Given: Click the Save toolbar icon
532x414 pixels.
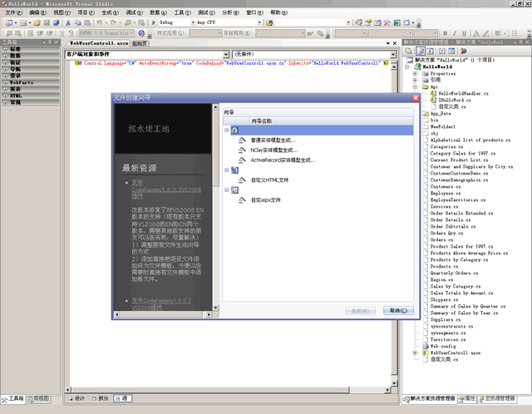Looking at the screenshot, I should click(x=47, y=22).
